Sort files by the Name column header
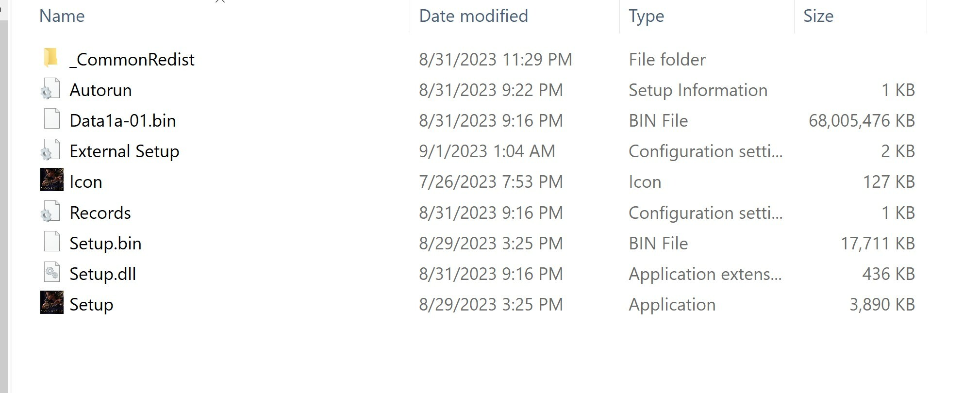Viewport: 980px width, 393px height. pyautogui.click(x=62, y=16)
